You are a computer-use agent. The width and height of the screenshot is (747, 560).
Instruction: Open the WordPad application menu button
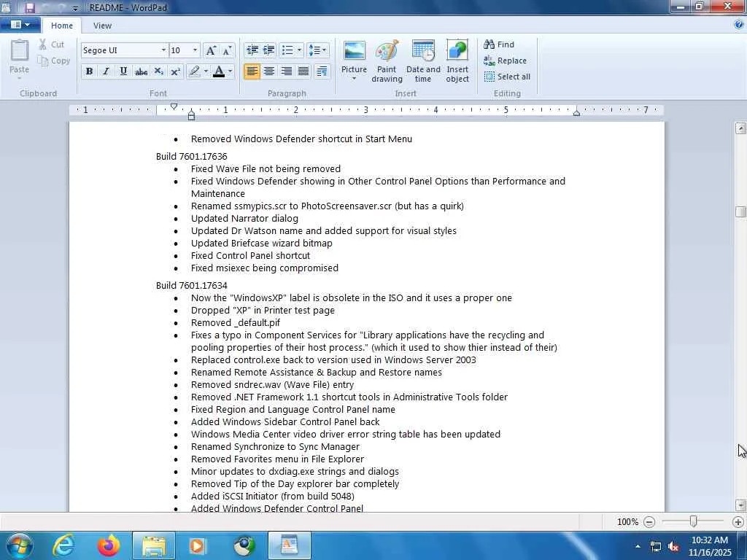tap(20, 25)
